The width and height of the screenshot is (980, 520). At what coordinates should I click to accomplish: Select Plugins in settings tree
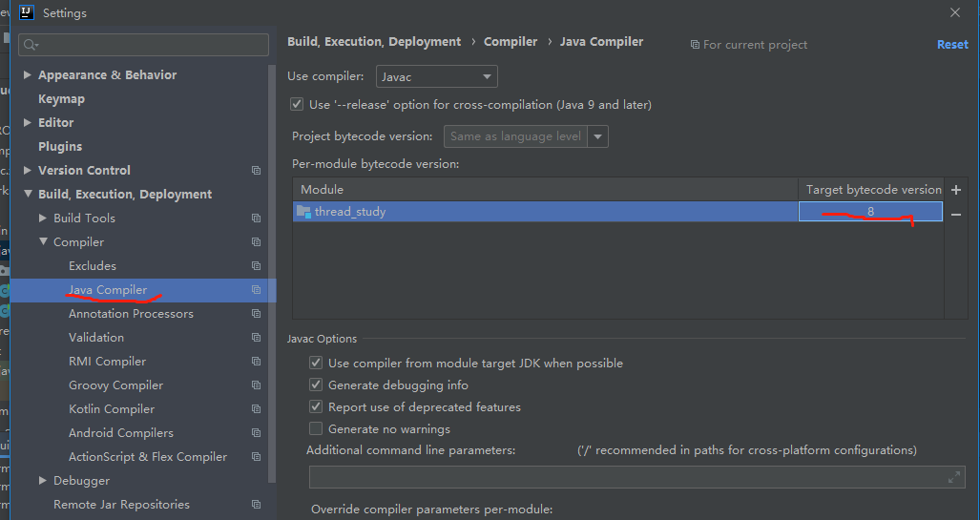(60, 146)
